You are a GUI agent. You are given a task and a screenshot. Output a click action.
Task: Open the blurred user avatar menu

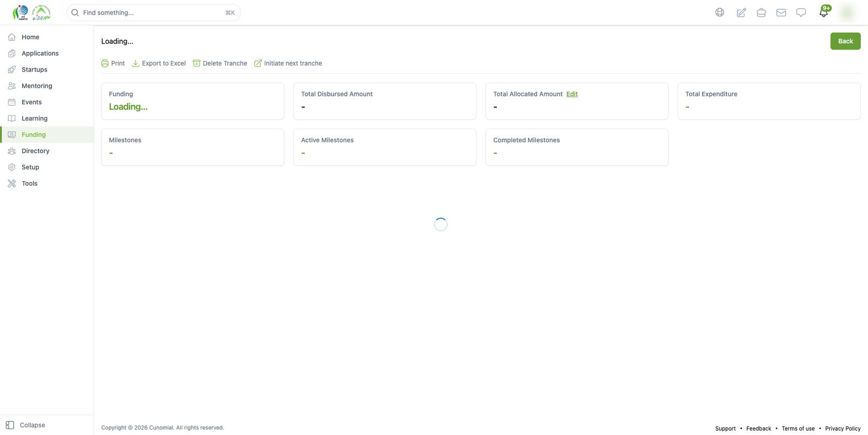(x=847, y=12)
